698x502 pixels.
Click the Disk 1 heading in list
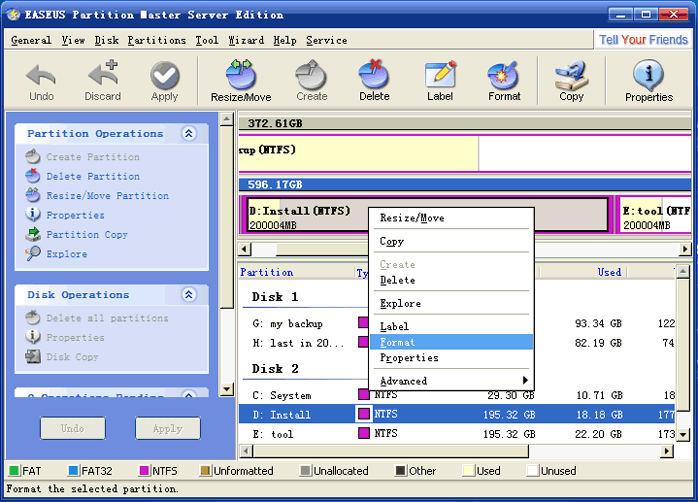(x=275, y=297)
